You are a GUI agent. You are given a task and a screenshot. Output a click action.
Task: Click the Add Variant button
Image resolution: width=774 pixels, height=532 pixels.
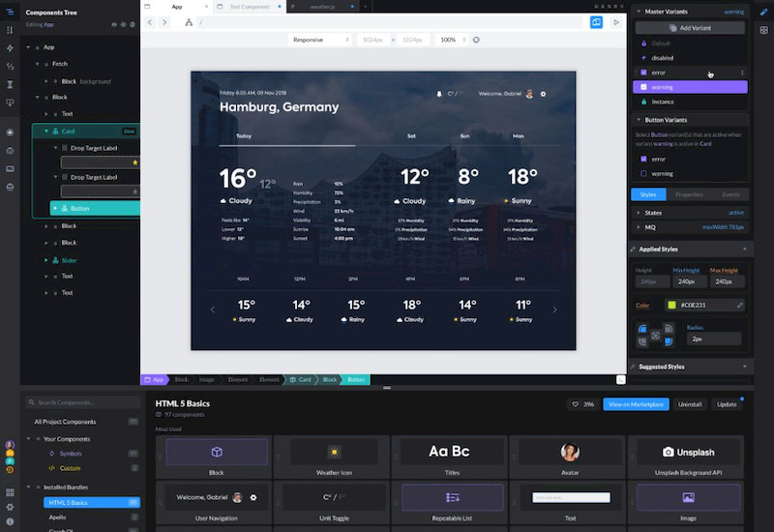(x=690, y=28)
